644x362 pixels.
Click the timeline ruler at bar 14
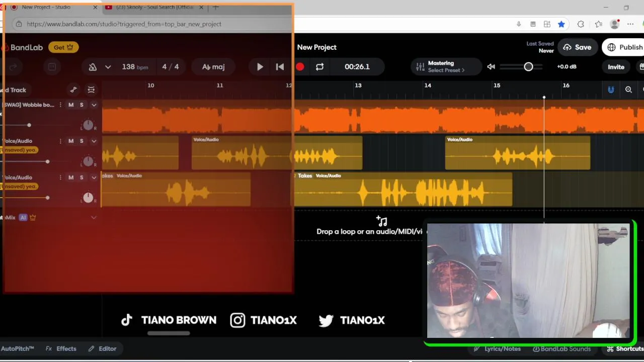(428, 85)
